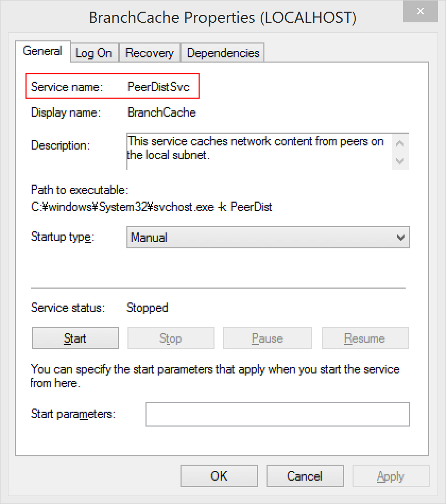Click the PeerDistSvc service name value
446x504 pixels.
[x=158, y=87]
